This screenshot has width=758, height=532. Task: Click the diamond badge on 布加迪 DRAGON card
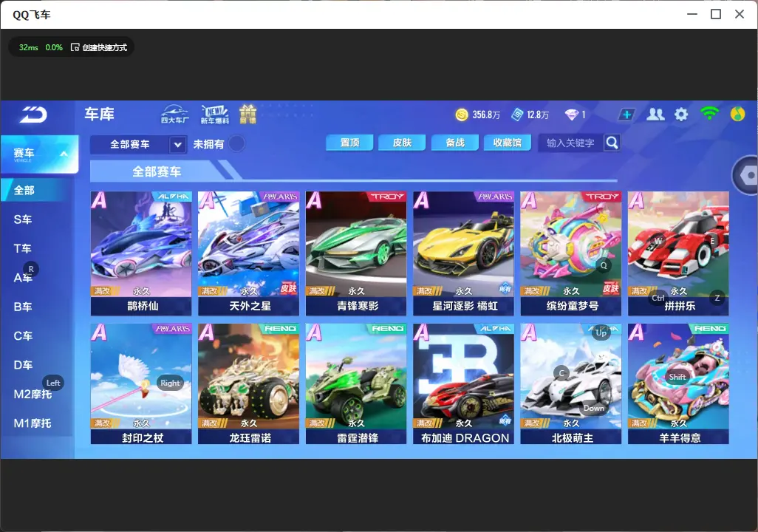505,420
